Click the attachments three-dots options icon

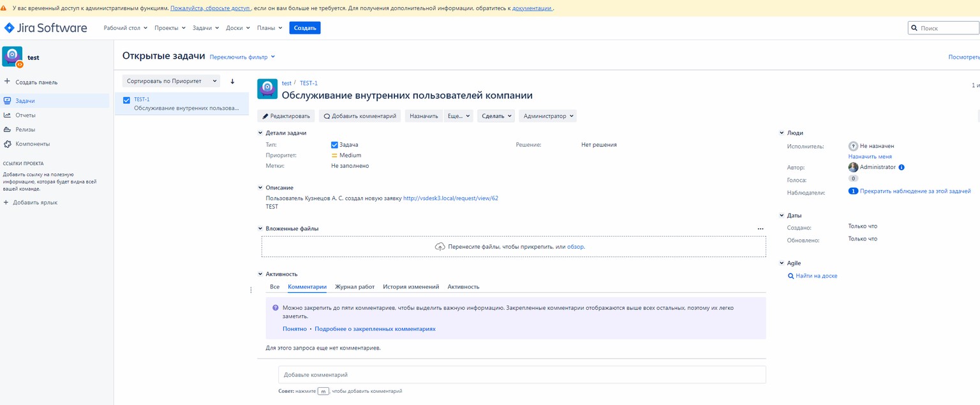[x=761, y=228]
